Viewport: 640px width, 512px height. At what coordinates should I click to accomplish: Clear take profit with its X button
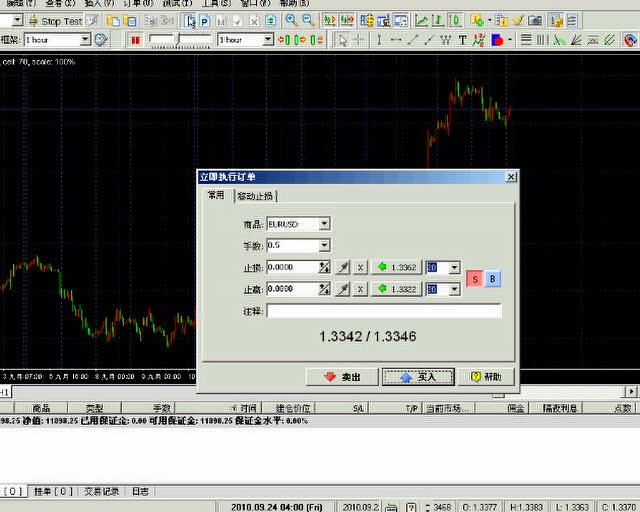pyautogui.click(x=360, y=289)
